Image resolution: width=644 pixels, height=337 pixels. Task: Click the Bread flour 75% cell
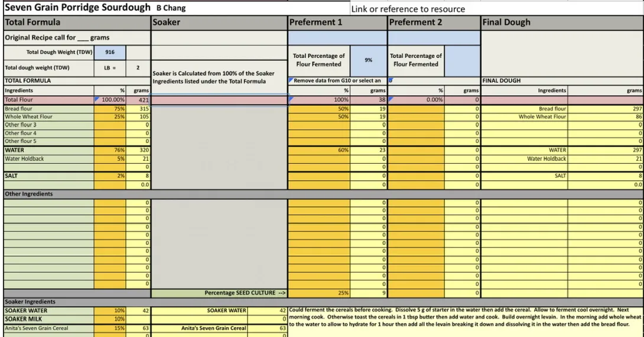point(110,109)
